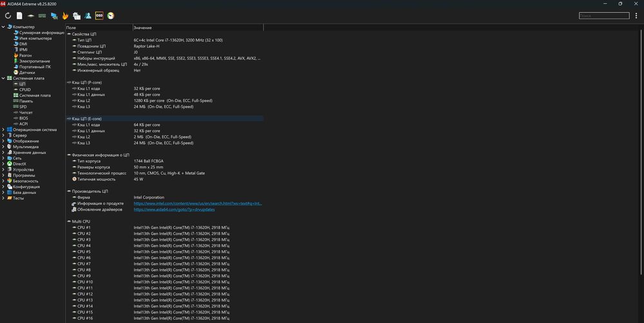Expand the Устройства tree node
The height and width of the screenshot is (323, 644).
pyautogui.click(x=3, y=170)
